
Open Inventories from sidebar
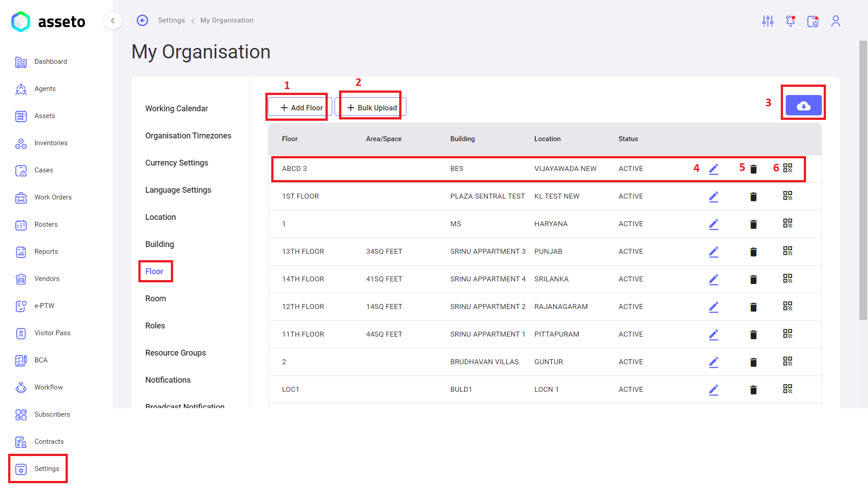[41, 143]
